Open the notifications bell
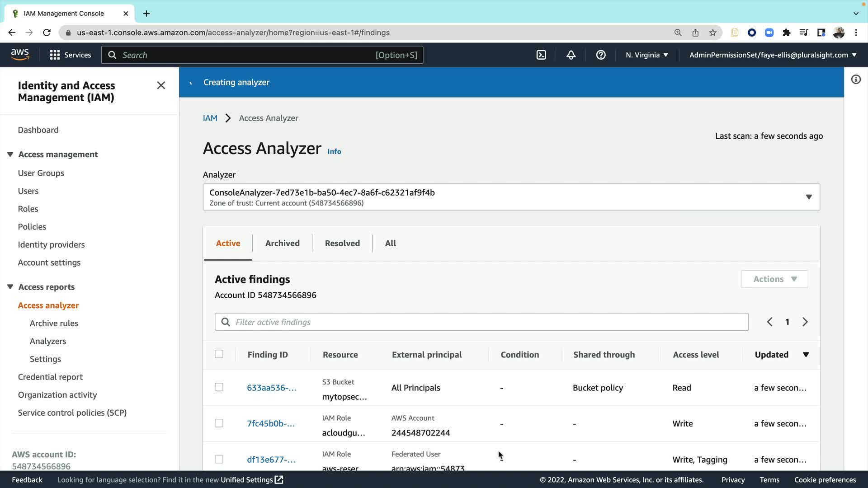The width and height of the screenshot is (868, 488). tap(571, 55)
